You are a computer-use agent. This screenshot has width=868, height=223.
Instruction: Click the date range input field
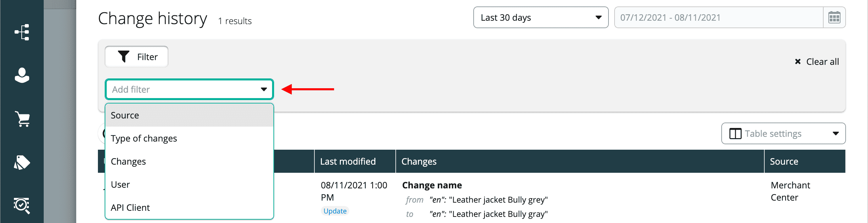(x=718, y=17)
